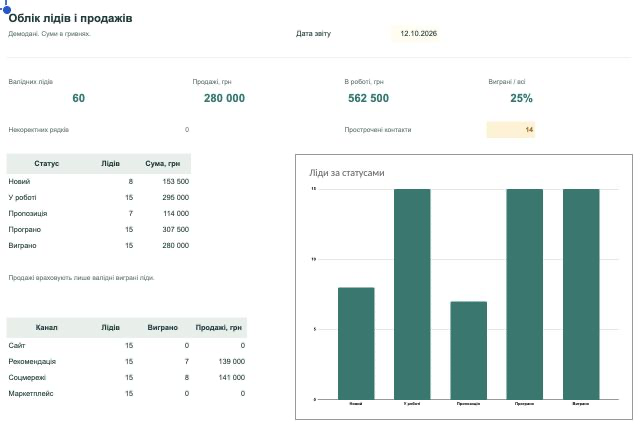Click the Новий bar in the chart
640x430 pixels.
pos(356,344)
